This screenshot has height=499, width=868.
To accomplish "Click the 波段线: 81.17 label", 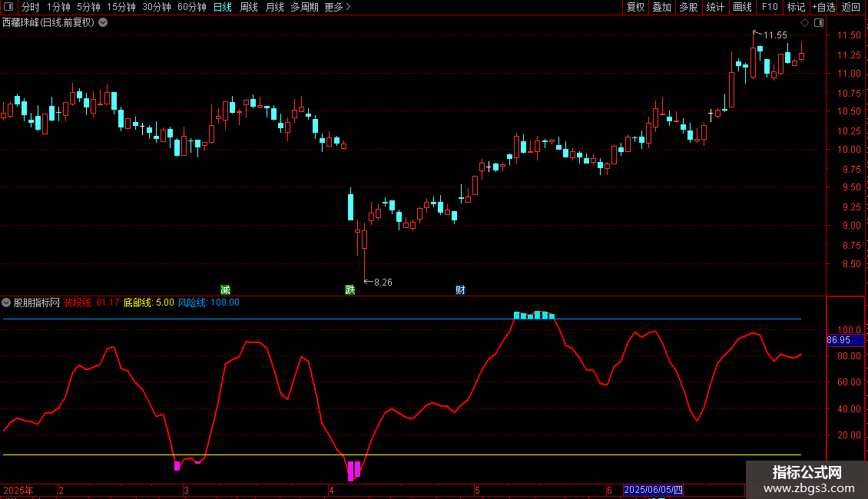I will point(91,302).
